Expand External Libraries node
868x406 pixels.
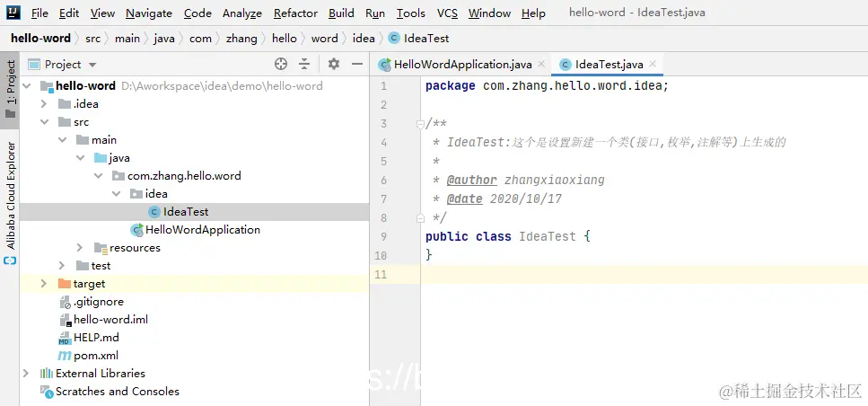26,374
